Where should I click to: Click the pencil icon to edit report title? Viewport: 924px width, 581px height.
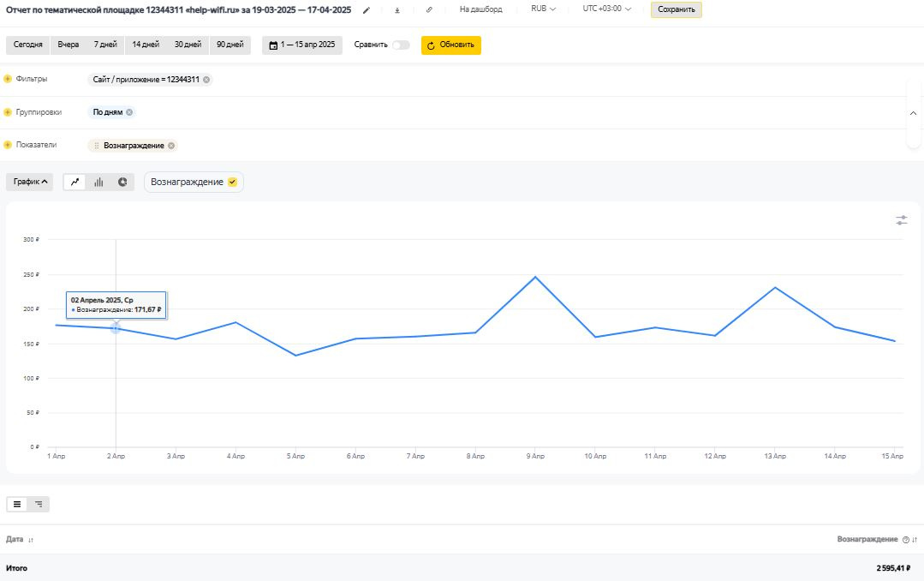coord(367,10)
